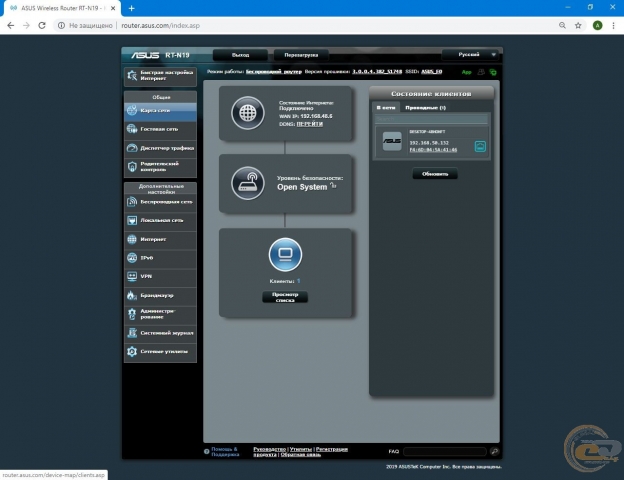The image size is (624, 480).
Task: Switch to the Wired (1) clients tab
Action: tap(425, 107)
